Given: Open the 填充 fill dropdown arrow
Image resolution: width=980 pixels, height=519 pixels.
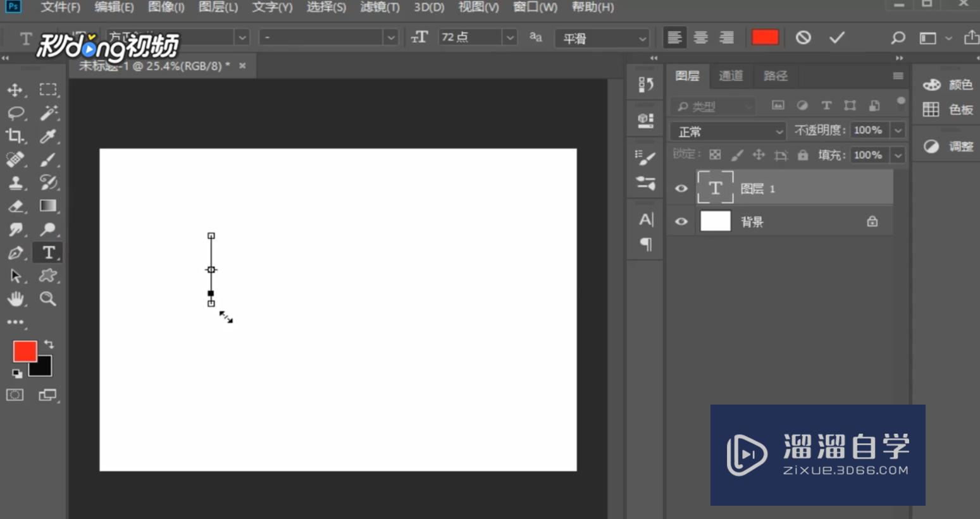Looking at the screenshot, I should pos(898,155).
